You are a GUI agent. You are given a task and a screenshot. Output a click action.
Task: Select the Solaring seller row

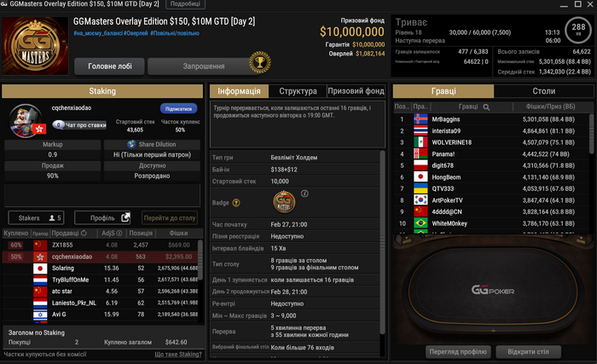(x=102, y=268)
